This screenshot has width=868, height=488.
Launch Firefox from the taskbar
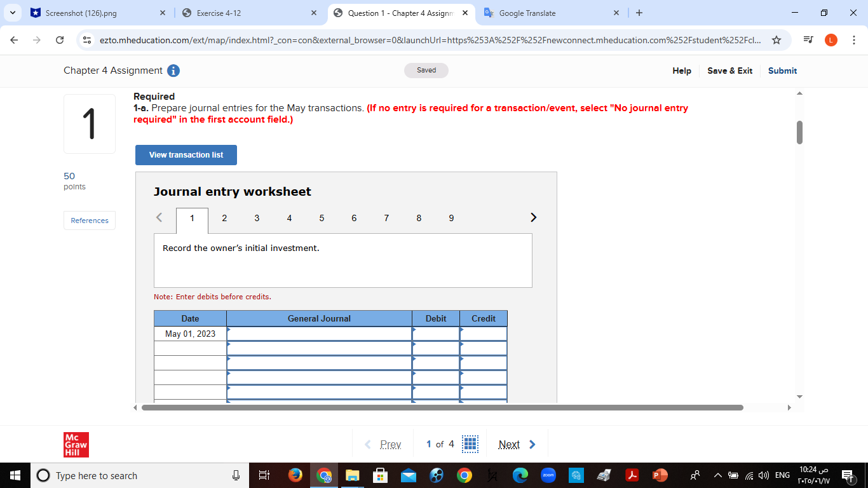pos(295,475)
